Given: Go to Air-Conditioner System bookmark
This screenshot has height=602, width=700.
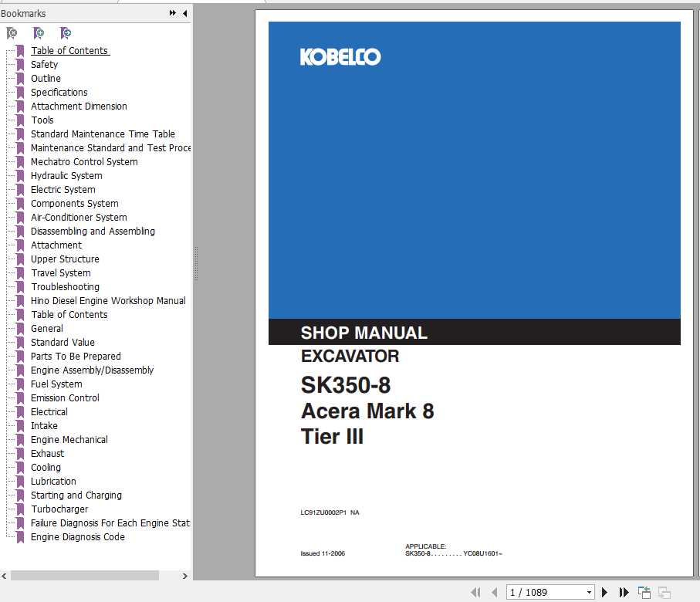Looking at the screenshot, I should pyautogui.click(x=79, y=217).
